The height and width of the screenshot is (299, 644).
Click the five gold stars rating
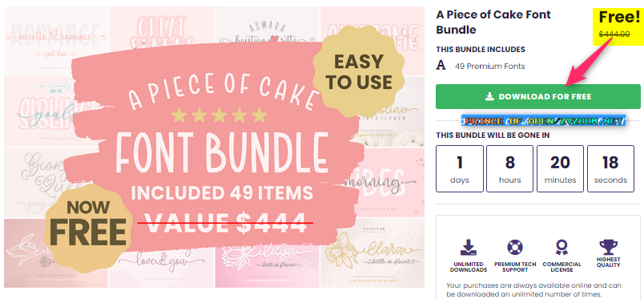(219, 116)
